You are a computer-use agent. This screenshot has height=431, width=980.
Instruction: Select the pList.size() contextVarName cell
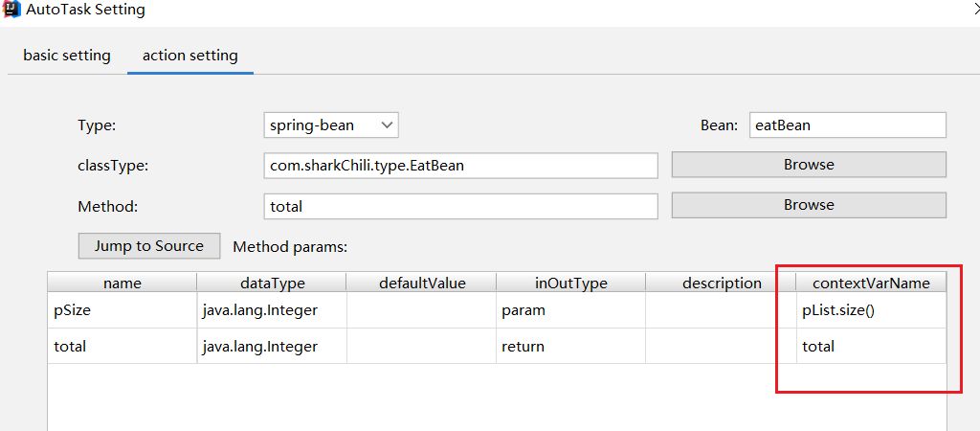(871, 310)
